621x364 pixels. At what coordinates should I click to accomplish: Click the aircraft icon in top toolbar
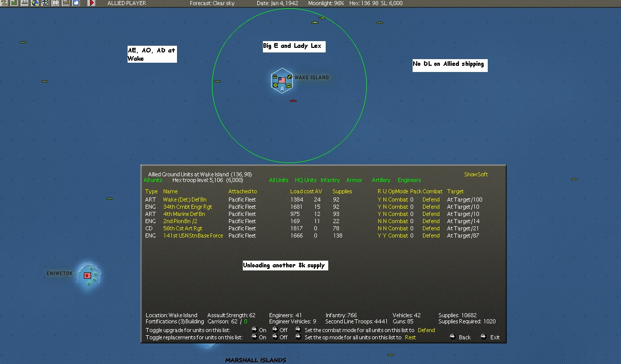[4, 3]
